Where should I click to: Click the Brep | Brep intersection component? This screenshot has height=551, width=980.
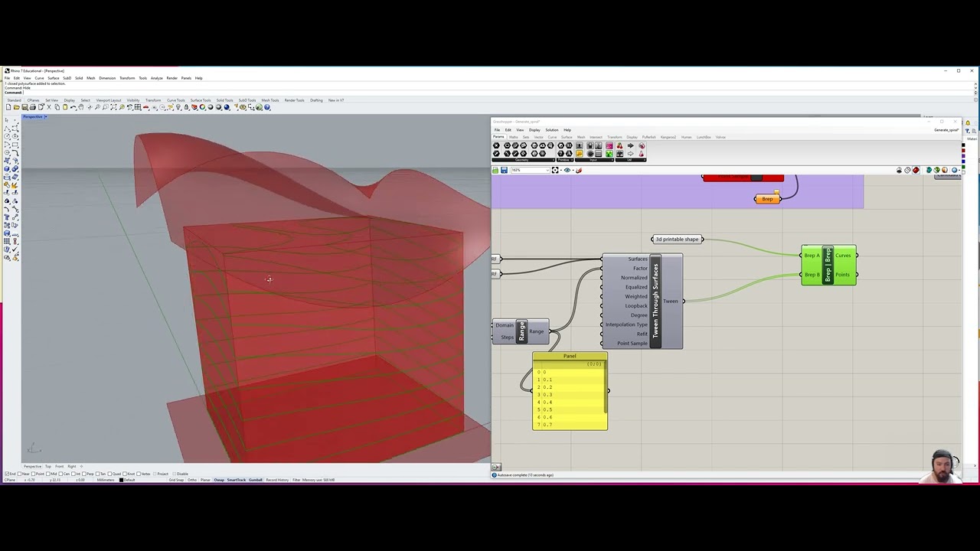(x=828, y=265)
